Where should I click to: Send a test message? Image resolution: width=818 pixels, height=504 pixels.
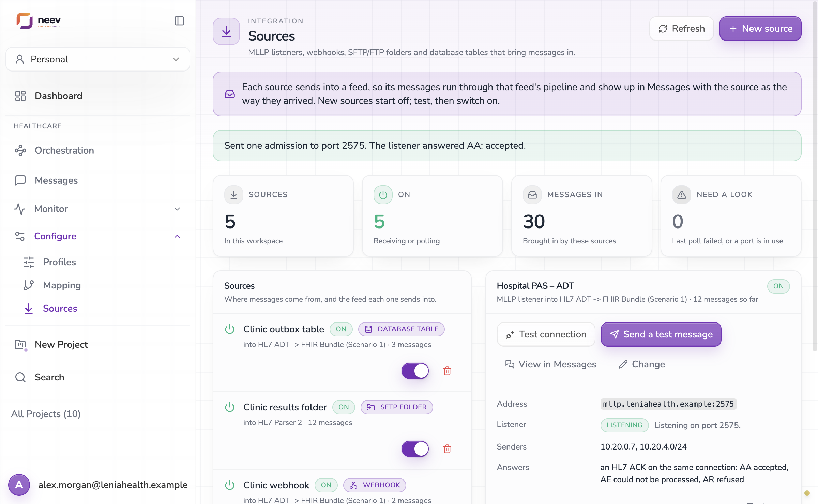[x=661, y=334]
